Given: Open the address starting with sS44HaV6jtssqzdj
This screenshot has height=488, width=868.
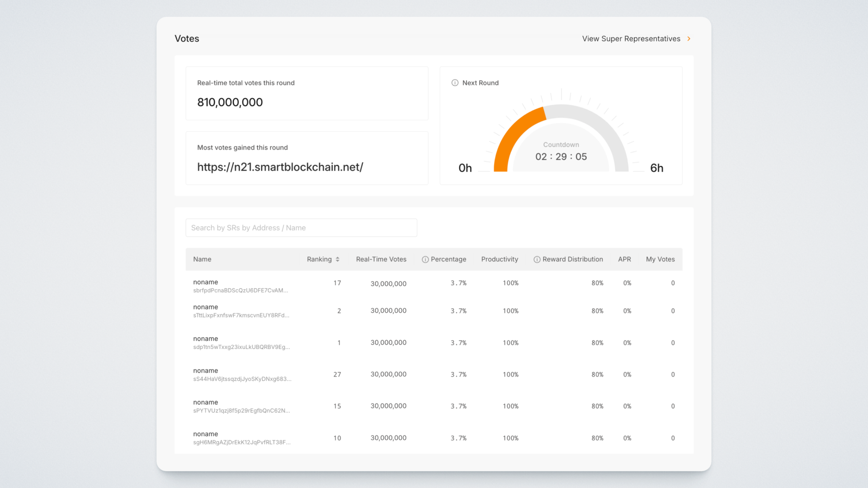Looking at the screenshot, I should (242, 379).
